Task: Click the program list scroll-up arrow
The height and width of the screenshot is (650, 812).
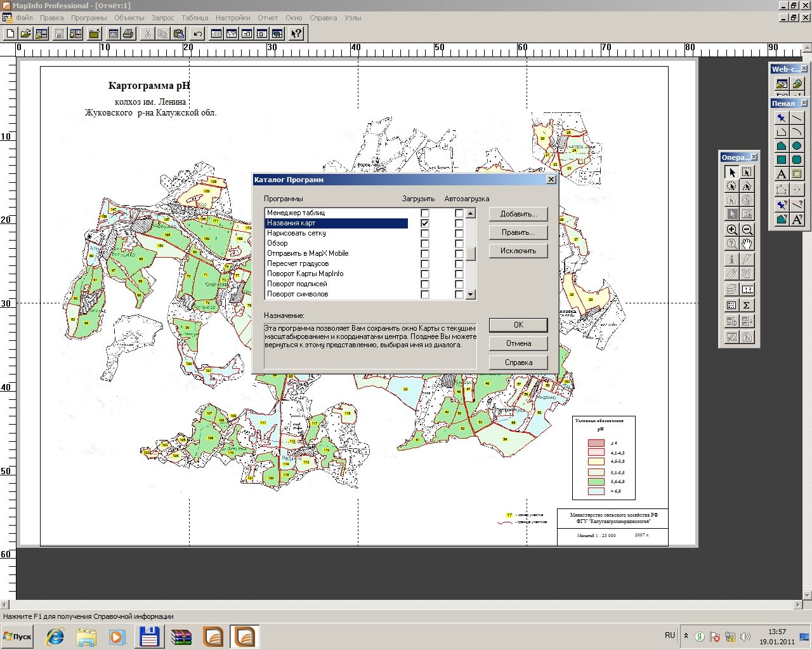Action: pos(471,213)
